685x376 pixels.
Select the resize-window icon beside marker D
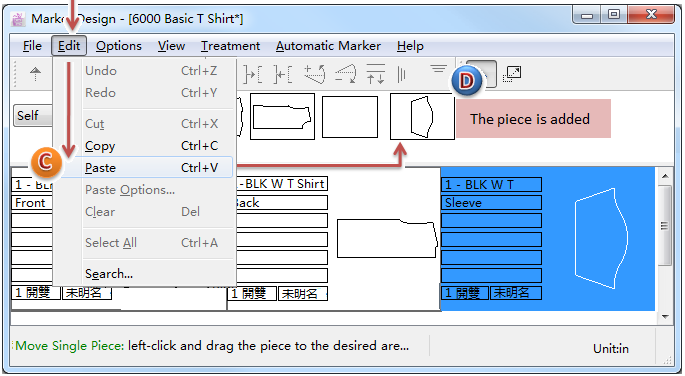coord(512,74)
